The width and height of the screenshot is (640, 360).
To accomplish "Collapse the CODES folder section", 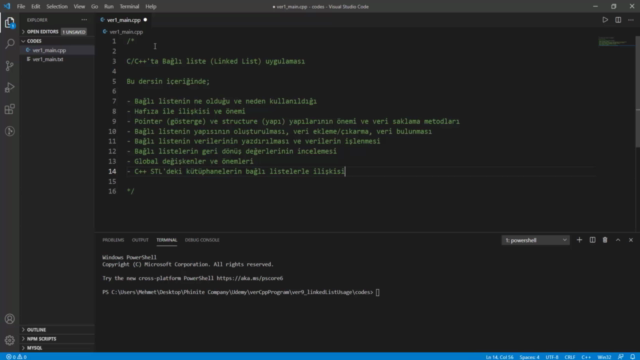I will click(x=57, y=41).
